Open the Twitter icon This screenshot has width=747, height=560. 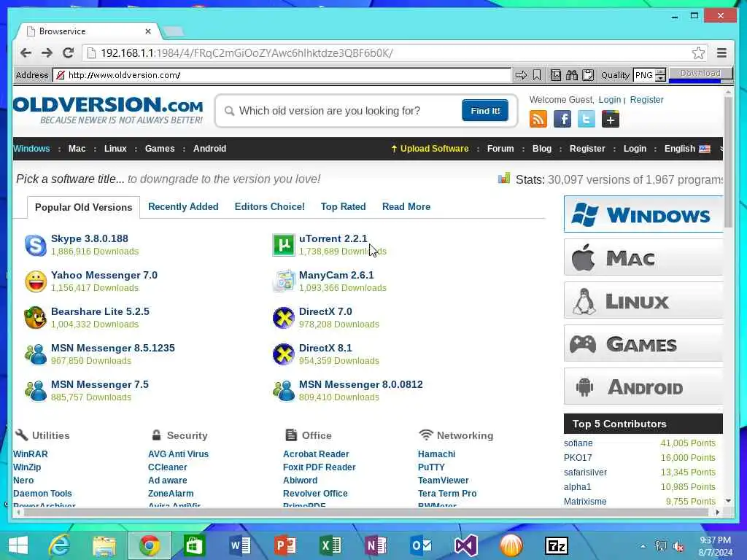586,119
